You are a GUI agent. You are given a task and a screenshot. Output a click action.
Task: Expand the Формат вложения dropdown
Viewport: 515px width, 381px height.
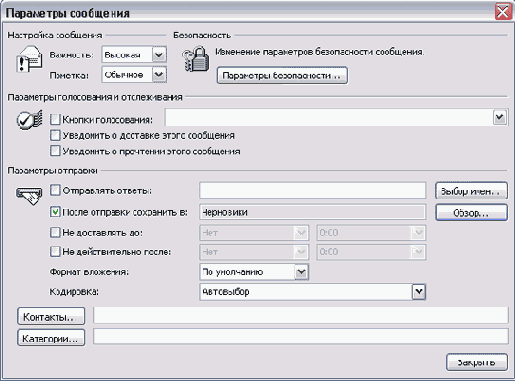[x=301, y=272]
